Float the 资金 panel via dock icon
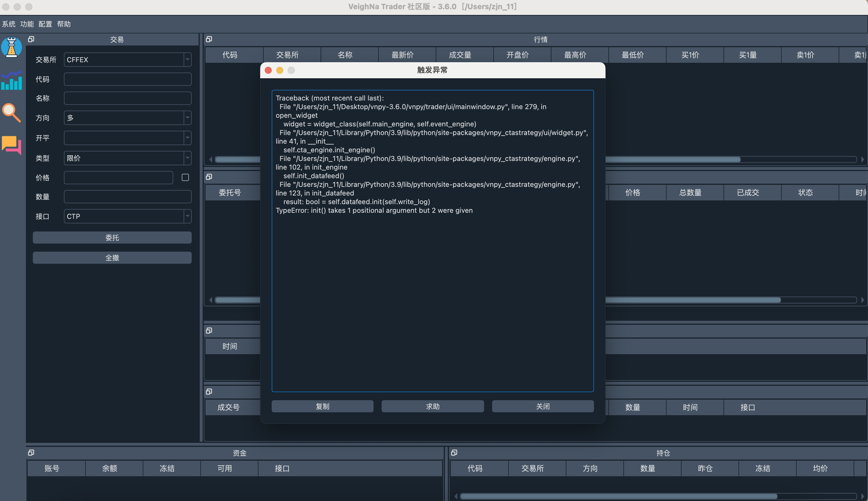 pyautogui.click(x=31, y=452)
